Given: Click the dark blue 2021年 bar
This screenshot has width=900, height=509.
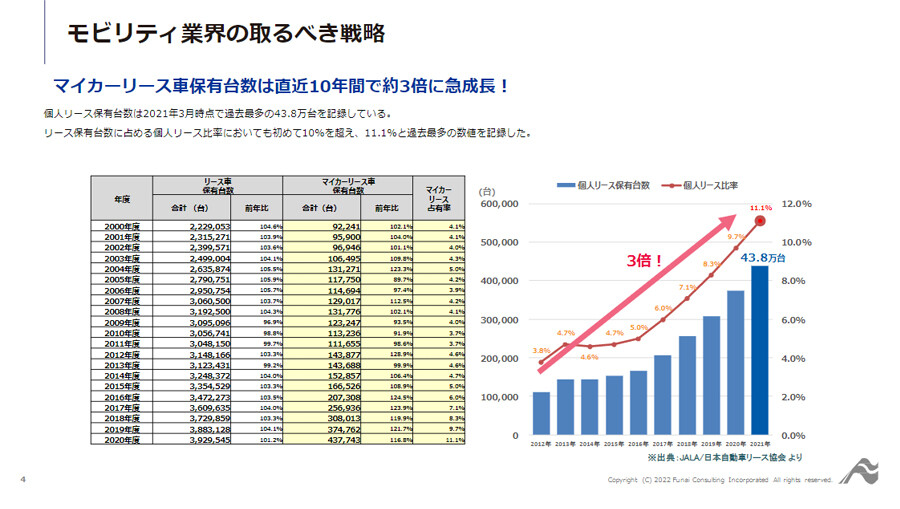Looking at the screenshot, I should pyautogui.click(x=760, y=350).
